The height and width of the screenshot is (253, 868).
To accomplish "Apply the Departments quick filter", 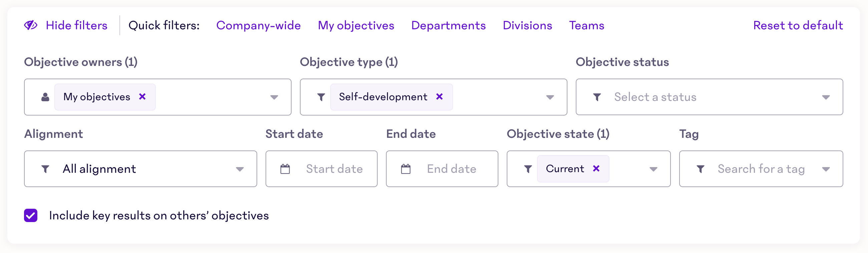I will point(448,26).
